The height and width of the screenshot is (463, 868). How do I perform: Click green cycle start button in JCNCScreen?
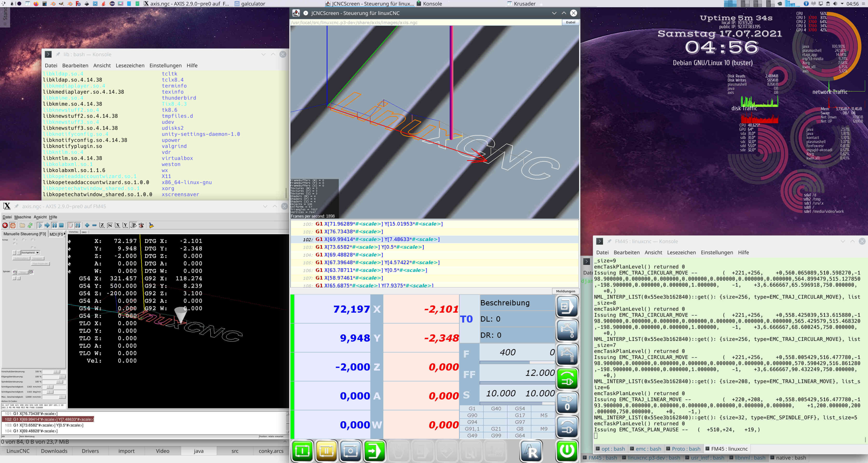(302, 451)
